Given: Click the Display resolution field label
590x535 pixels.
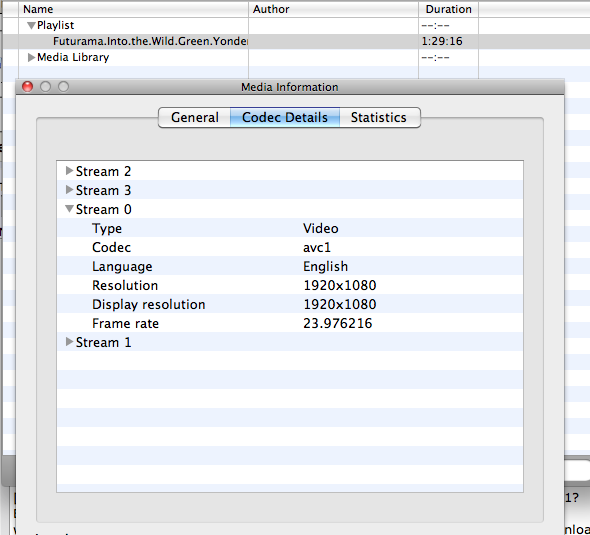Looking at the screenshot, I should (x=149, y=305).
